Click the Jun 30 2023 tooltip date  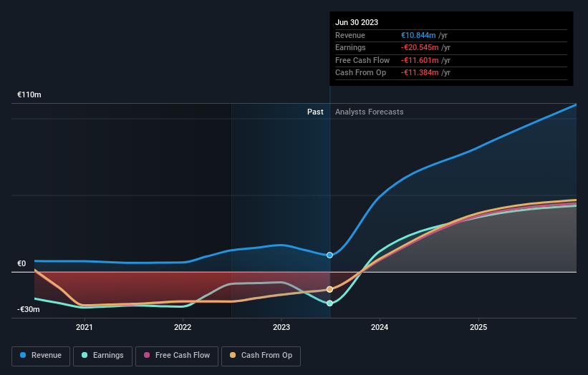[x=357, y=22]
